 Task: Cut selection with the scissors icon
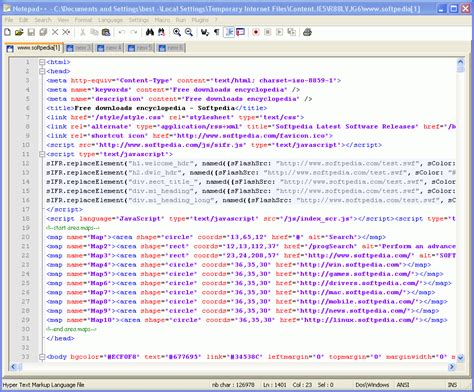(x=82, y=32)
